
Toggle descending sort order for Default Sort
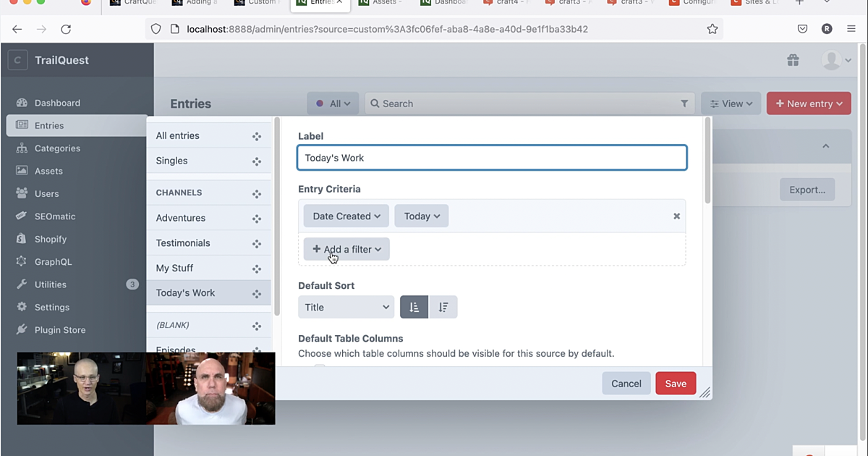pyautogui.click(x=443, y=307)
